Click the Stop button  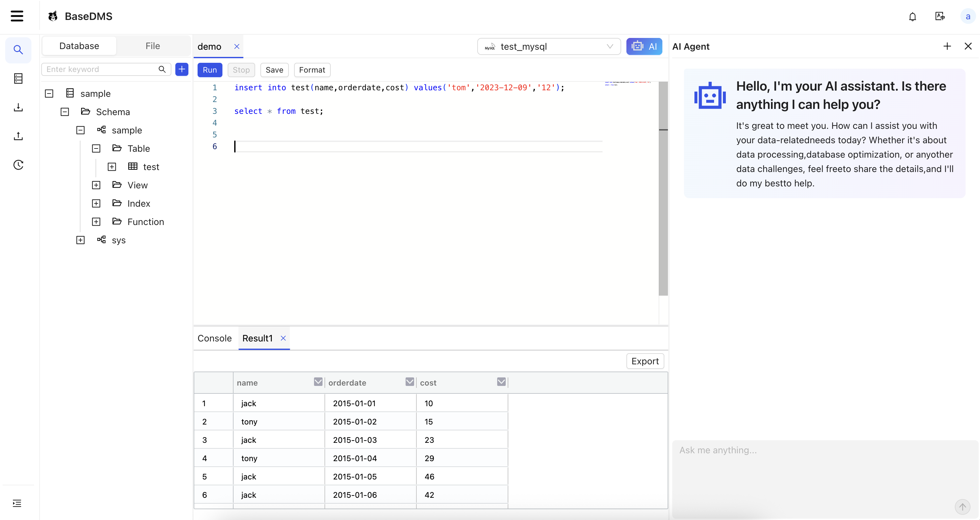pyautogui.click(x=241, y=70)
